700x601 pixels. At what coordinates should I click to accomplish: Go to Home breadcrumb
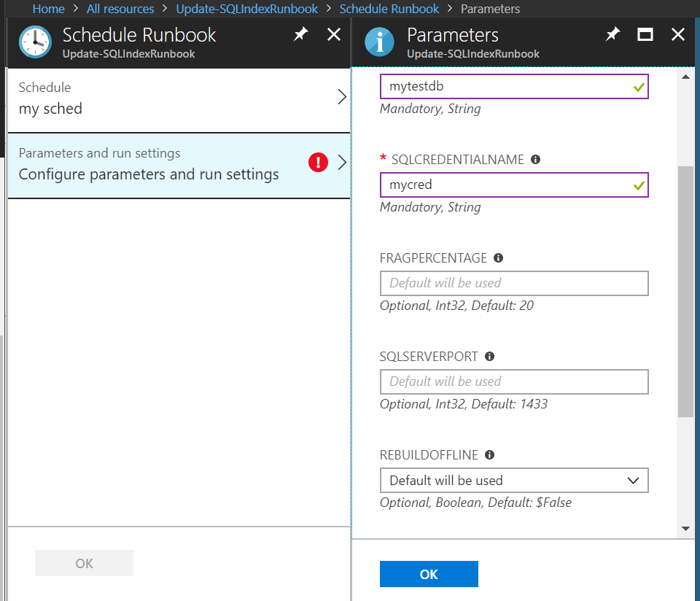tap(49, 9)
